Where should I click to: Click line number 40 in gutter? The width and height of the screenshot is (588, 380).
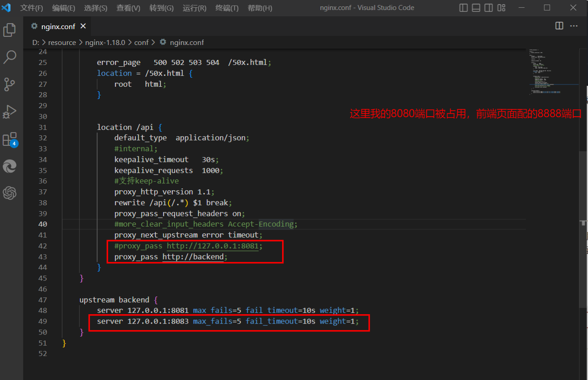coord(43,224)
